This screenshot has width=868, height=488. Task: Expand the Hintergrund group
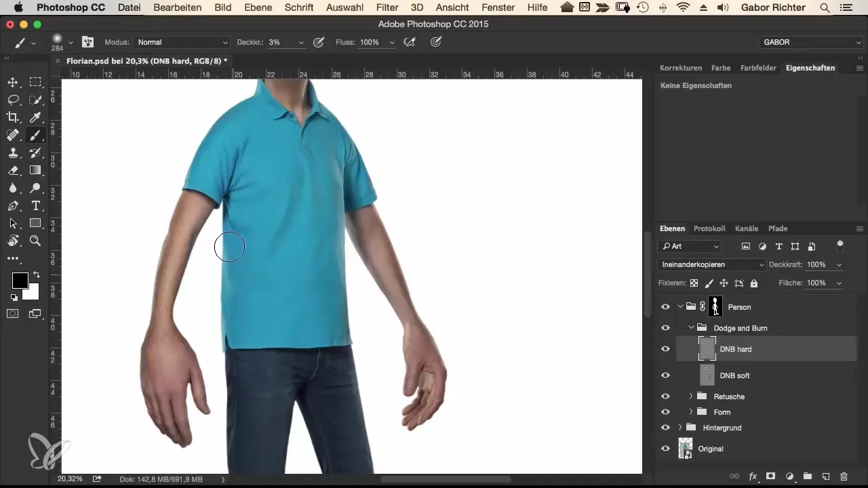pyautogui.click(x=680, y=427)
